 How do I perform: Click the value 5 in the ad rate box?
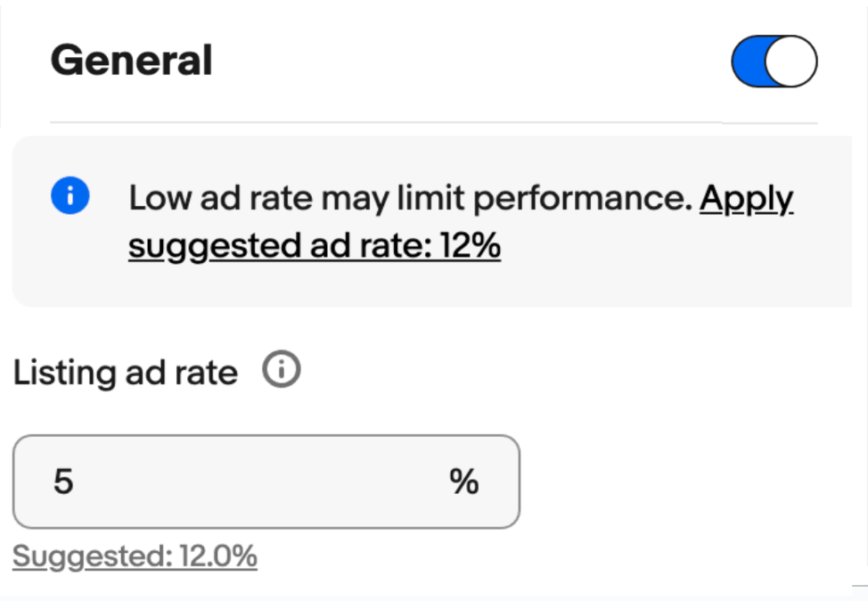pyautogui.click(x=63, y=482)
